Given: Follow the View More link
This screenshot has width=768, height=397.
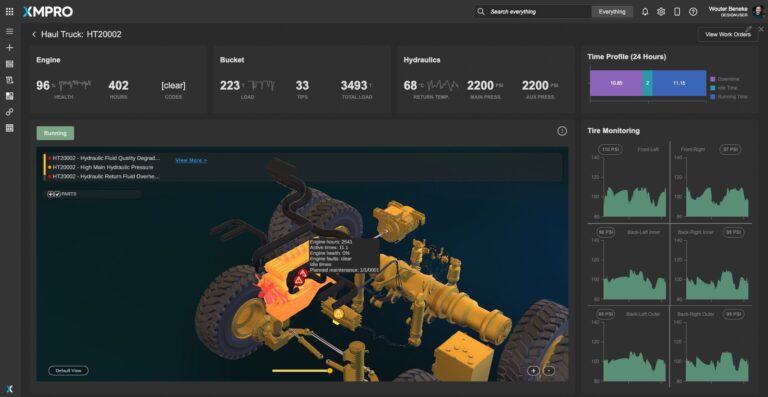Looking at the screenshot, I should pos(191,160).
